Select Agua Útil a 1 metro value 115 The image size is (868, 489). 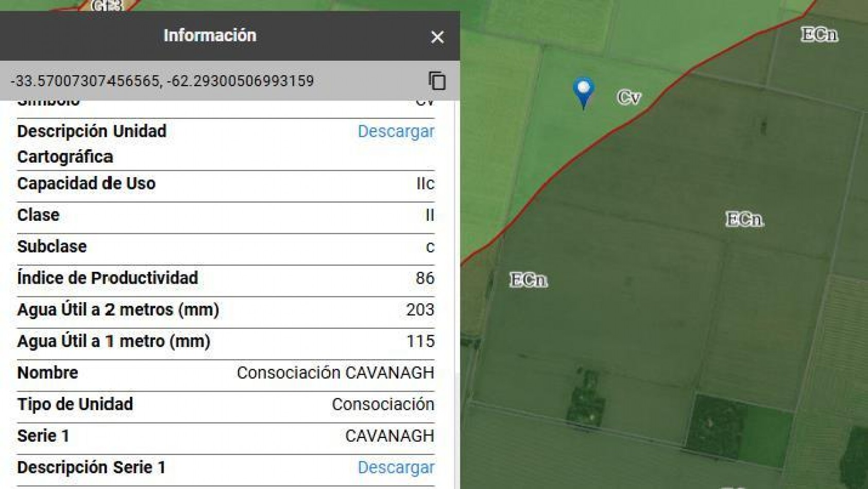point(420,341)
